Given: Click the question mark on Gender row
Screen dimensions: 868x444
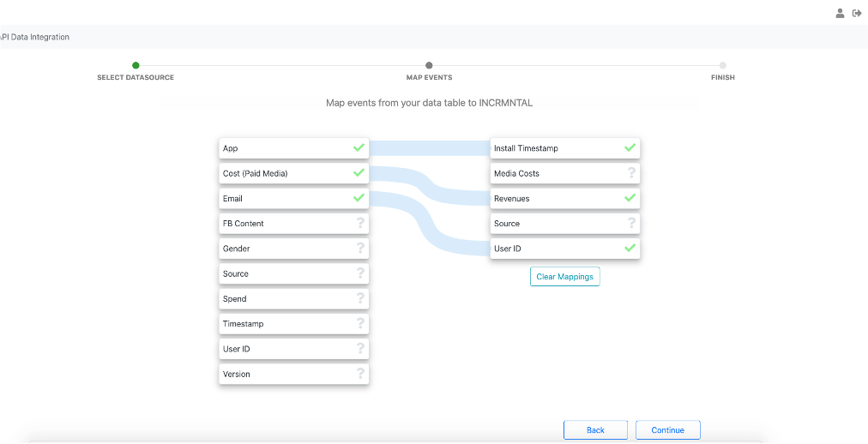Looking at the screenshot, I should click(x=360, y=248).
